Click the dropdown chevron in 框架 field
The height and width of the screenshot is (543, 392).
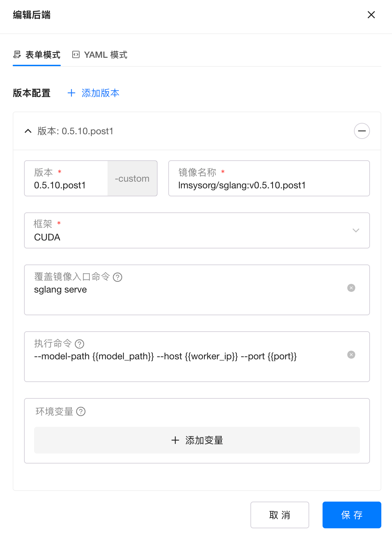[356, 230]
